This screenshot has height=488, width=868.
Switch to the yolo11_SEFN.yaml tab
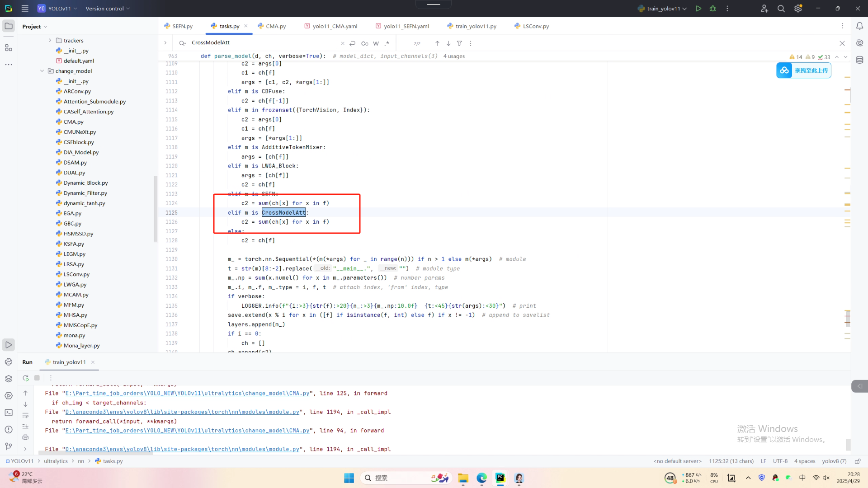[x=406, y=26]
